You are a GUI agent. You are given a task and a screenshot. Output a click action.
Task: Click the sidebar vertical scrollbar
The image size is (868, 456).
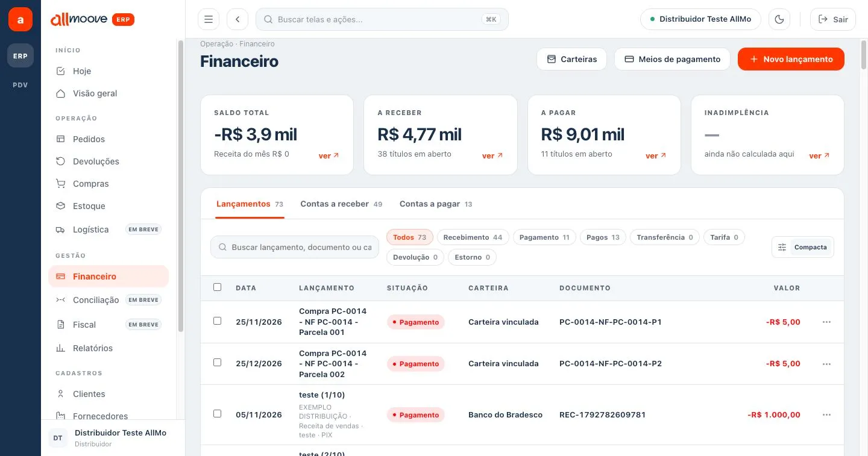pyautogui.click(x=181, y=186)
